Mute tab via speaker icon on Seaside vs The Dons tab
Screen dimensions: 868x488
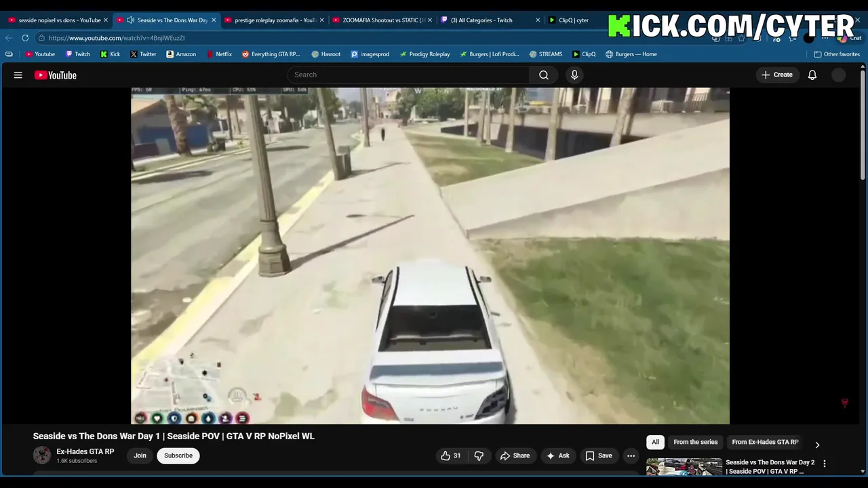(130, 20)
